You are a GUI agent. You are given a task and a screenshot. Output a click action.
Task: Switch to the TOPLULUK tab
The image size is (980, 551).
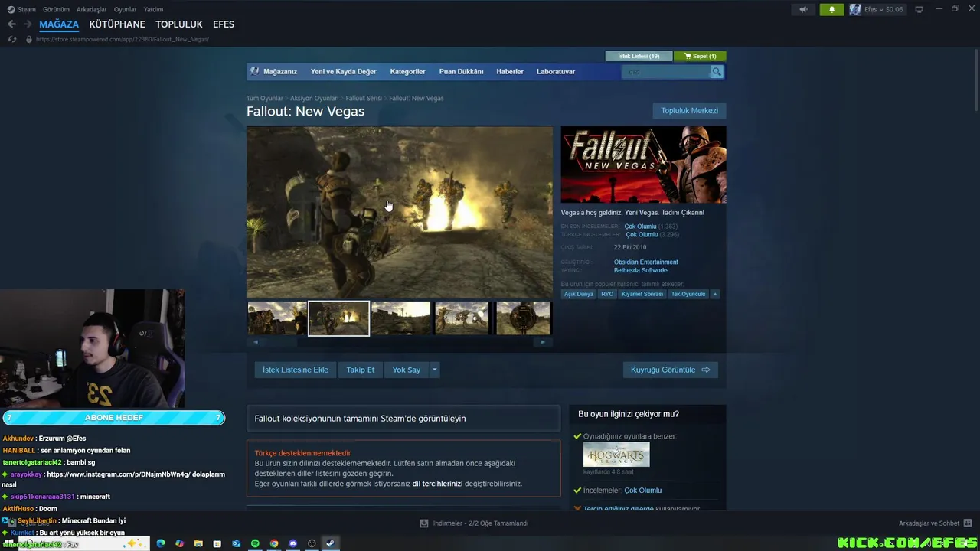point(179,24)
